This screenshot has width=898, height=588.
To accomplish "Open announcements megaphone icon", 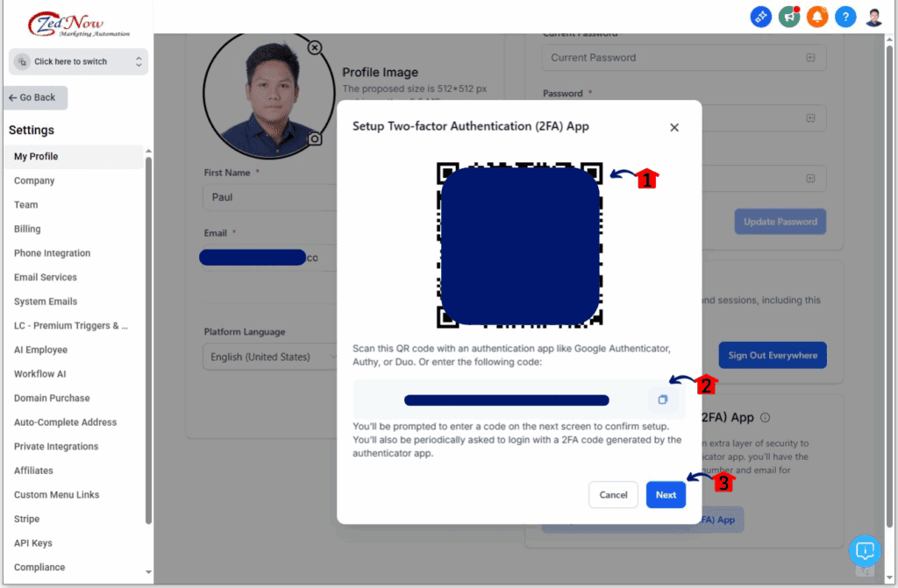I will (x=789, y=18).
